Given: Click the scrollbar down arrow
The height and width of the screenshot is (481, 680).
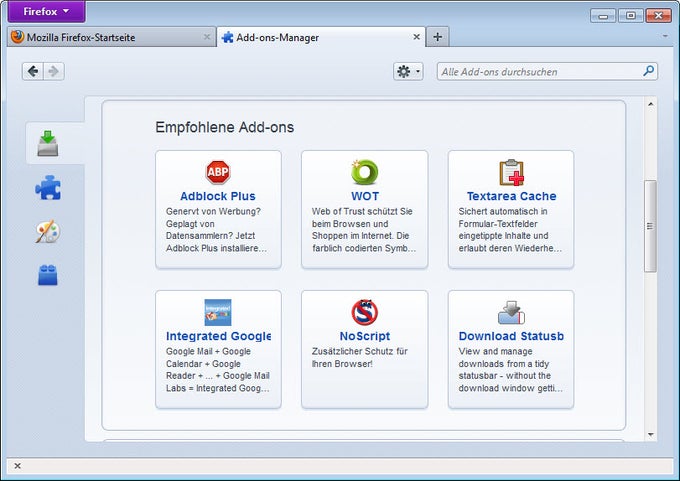Looking at the screenshot, I should click(x=651, y=435).
